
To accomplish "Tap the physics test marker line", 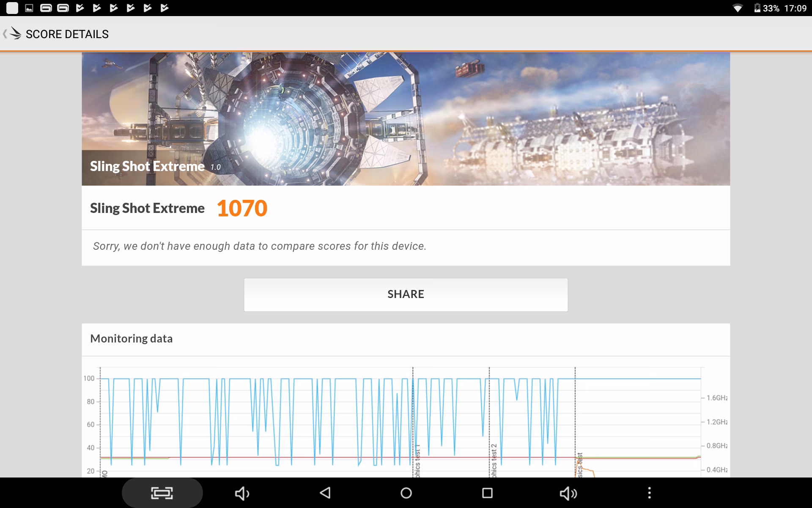I will coord(575,422).
